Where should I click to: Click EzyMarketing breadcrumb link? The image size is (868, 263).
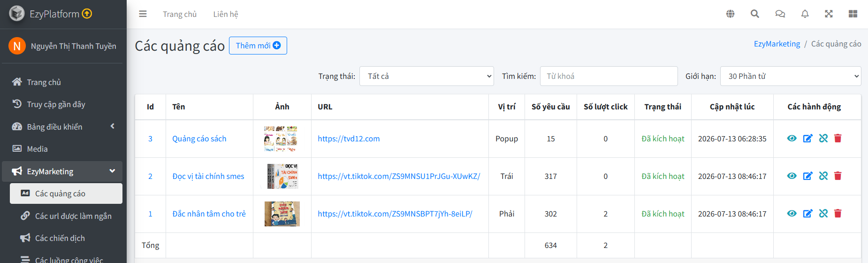point(777,44)
